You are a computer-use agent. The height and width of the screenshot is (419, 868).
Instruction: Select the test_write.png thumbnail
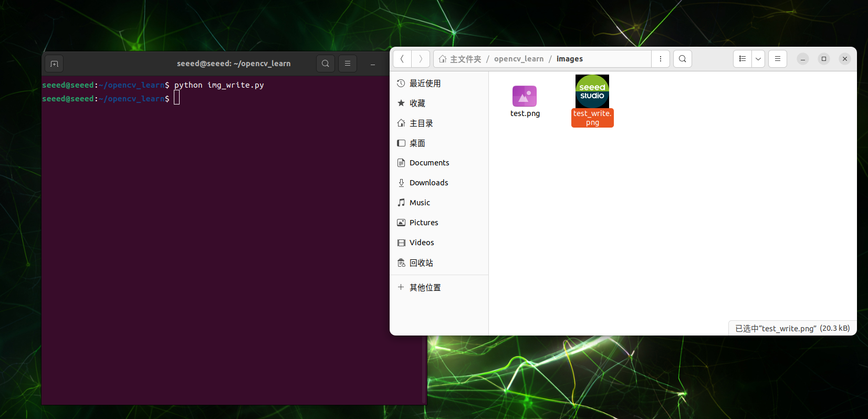592,91
